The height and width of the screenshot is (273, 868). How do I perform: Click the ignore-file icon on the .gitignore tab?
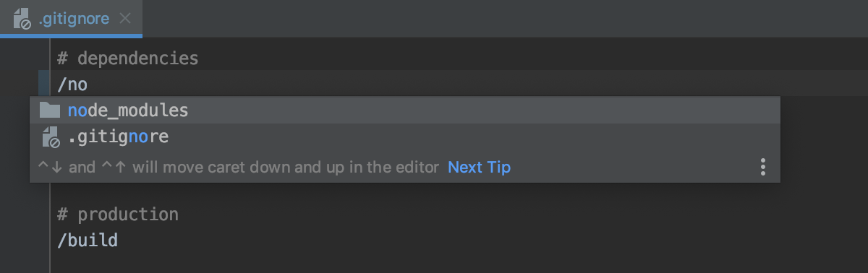click(x=22, y=19)
